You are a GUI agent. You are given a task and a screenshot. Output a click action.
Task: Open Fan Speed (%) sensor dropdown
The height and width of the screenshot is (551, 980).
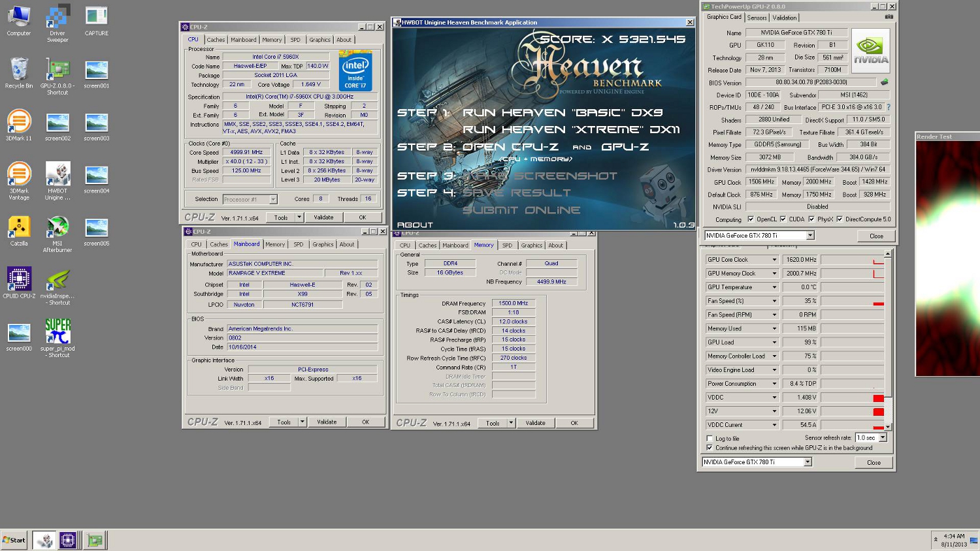click(x=774, y=301)
